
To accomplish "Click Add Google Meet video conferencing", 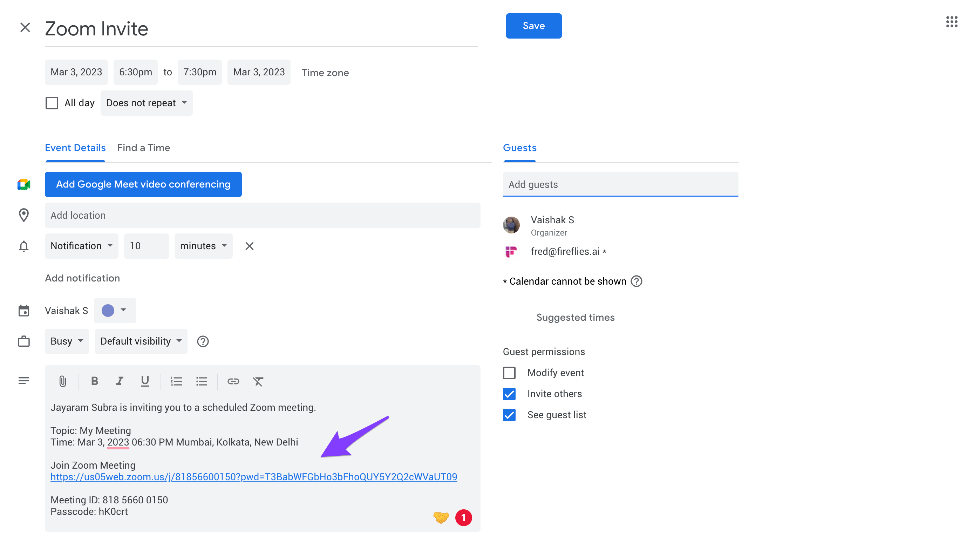I will coord(143,184).
